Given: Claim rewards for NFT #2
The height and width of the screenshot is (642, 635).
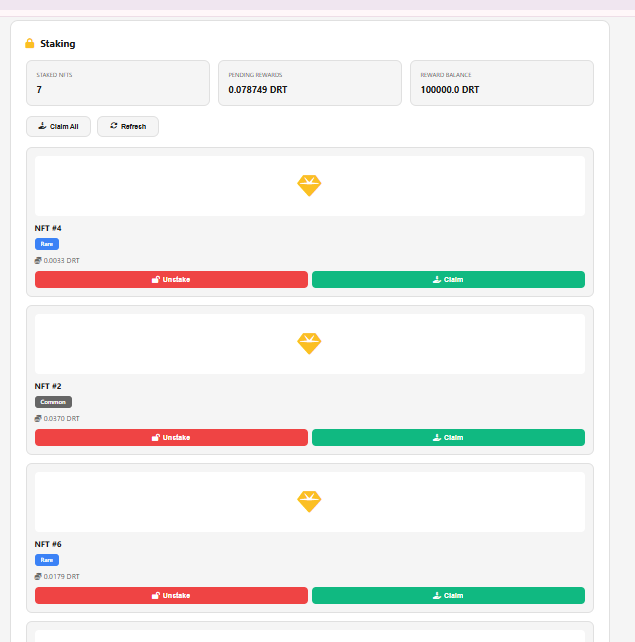Looking at the screenshot, I should pyautogui.click(x=448, y=438).
